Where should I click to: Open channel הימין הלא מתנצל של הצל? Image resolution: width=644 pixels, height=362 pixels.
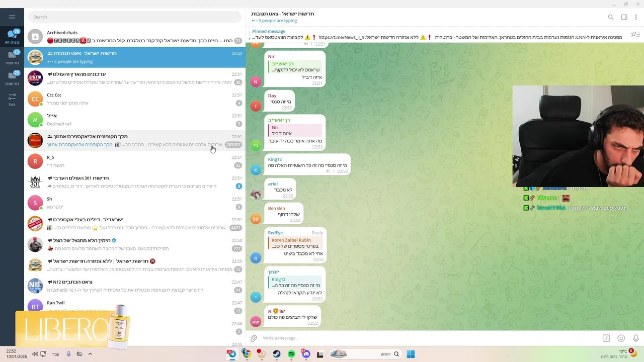[135, 244]
